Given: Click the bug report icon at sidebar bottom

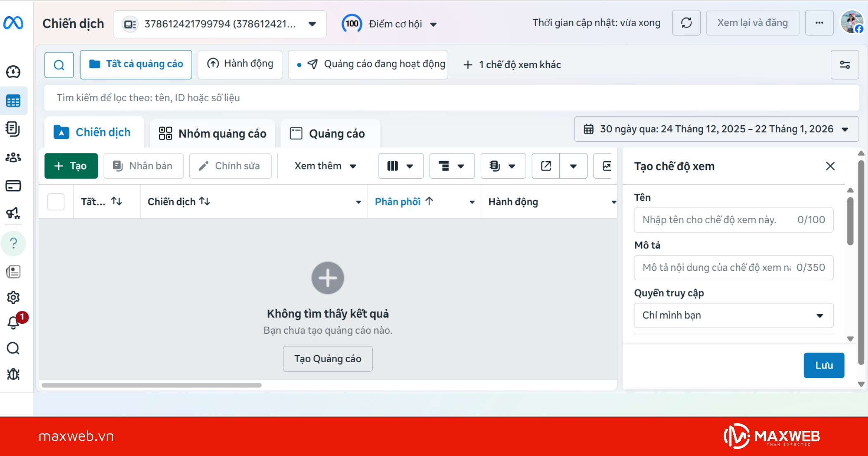Looking at the screenshot, I should pyautogui.click(x=14, y=374).
